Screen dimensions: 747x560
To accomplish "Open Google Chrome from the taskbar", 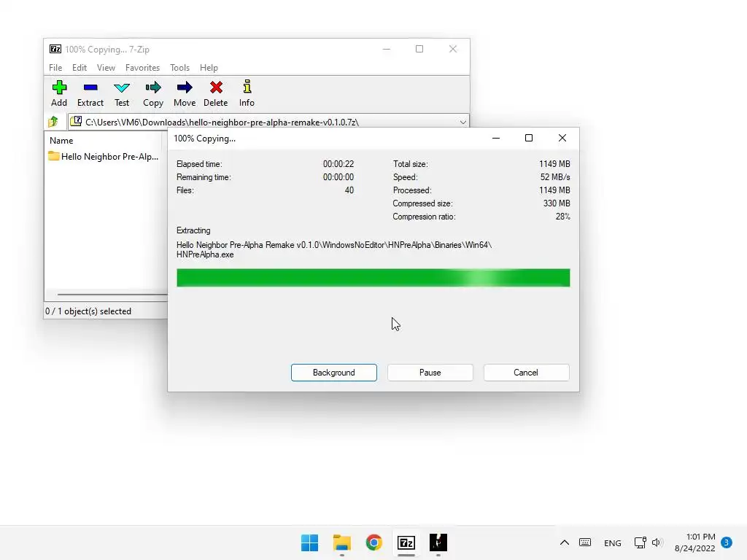I will pyautogui.click(x=374, y=542).
